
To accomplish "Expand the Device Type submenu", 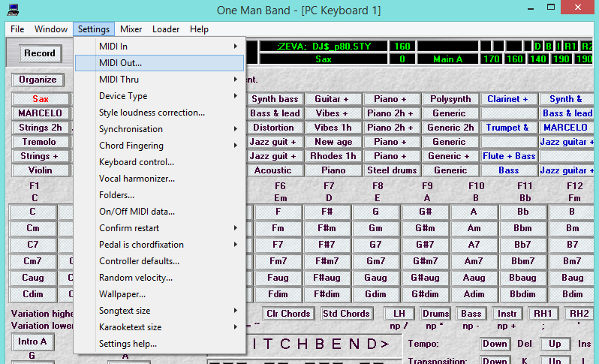I will [x=159, y=96].
